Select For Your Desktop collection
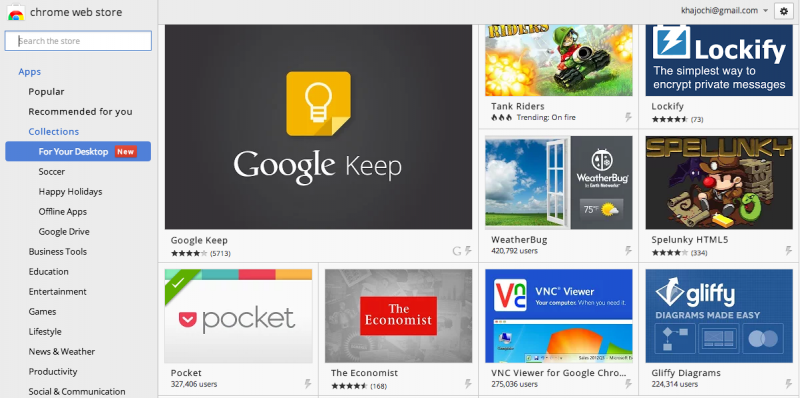 click(78, 152)
